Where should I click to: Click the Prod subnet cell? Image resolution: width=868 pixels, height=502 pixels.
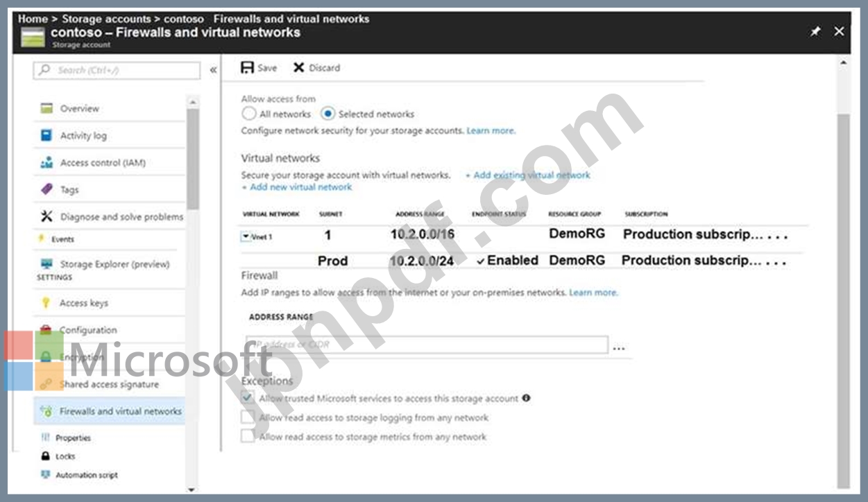point(333,261)
